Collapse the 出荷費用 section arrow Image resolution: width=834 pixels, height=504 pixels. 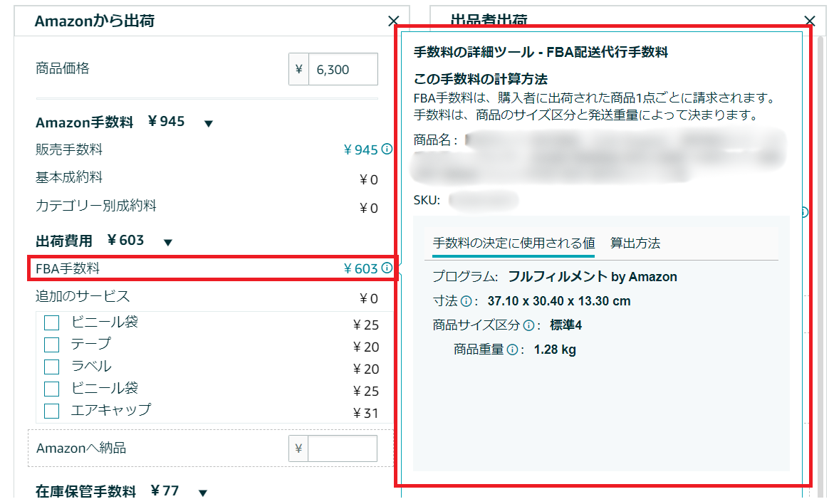point(168,243)
